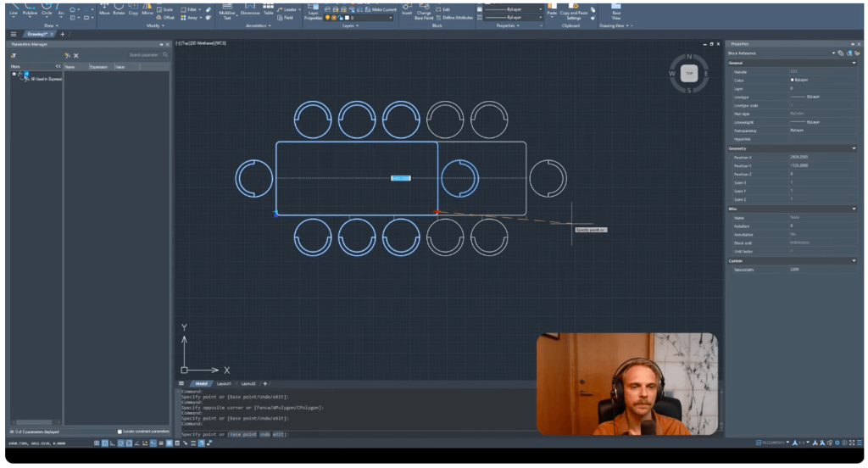Enable Locate constraint parameters checkbox

pos(120,432)
